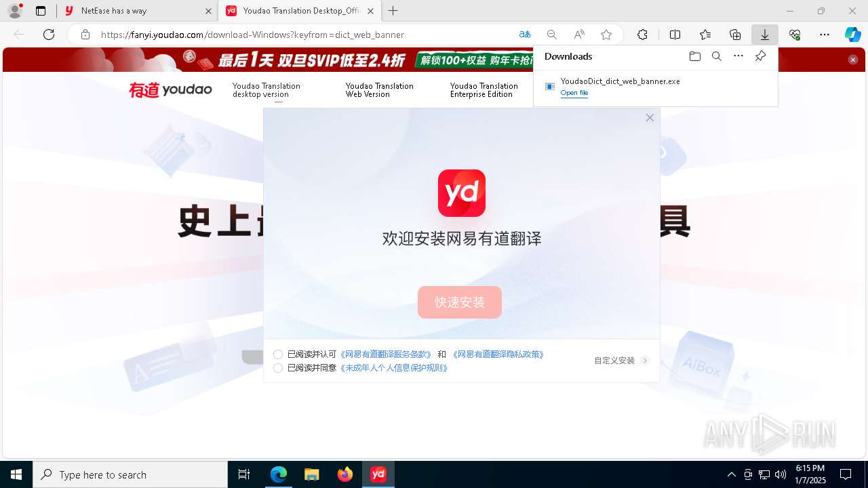Select radio for minors info protection agreement
This screenshot has height=488, width=868.
[x=278, y=368]
